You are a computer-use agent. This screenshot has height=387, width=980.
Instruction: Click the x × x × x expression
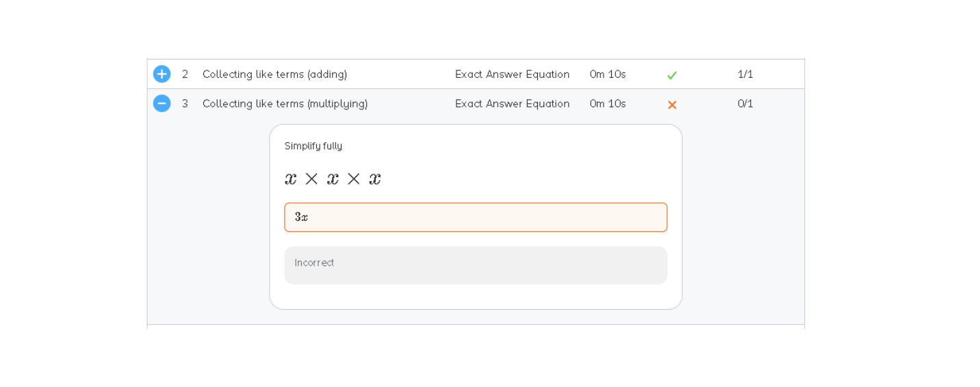(333, 179)
